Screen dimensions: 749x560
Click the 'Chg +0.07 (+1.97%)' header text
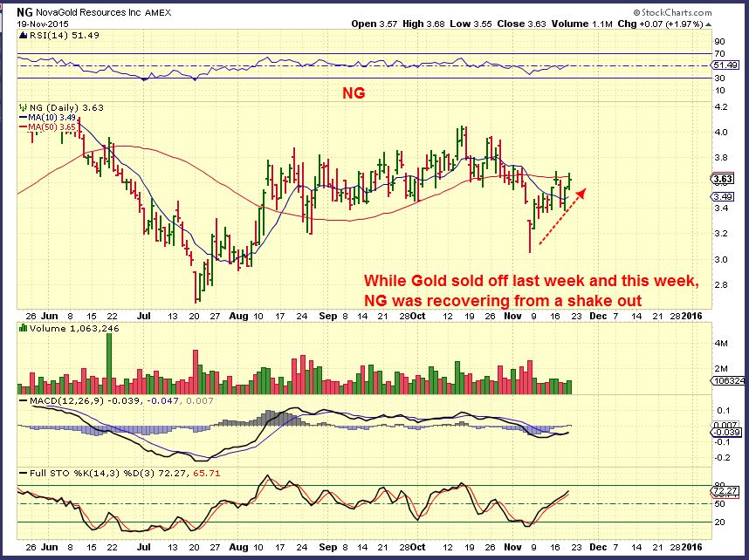[x=660, y=24]
